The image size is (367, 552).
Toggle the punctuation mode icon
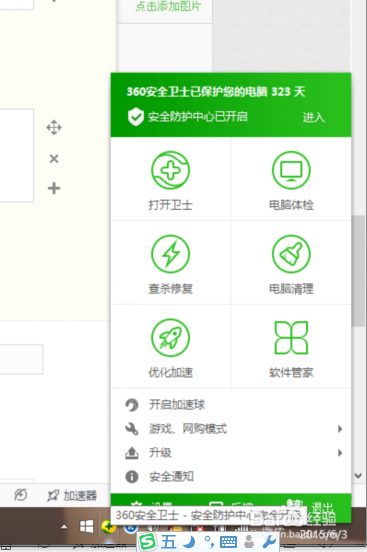(209, 542)
